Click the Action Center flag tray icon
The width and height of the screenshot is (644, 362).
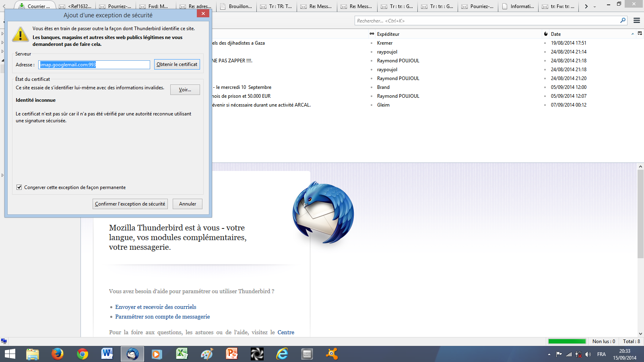click(x=559, y=354)
